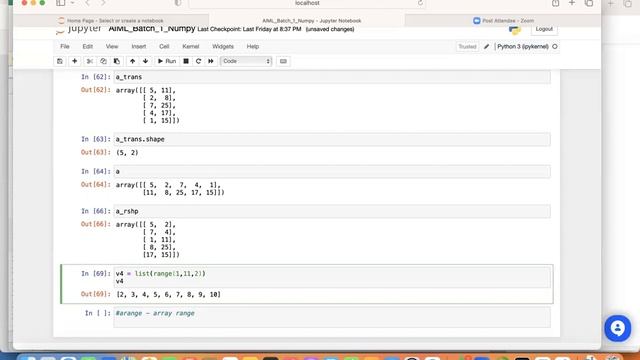Image resolution: width=640 pixels, height=360 pixels.
Task: Switch to the AIML_Batch_1_Numpy Jupyter Notebook tab
Action: pyautogui.click(x=307, y=20)
